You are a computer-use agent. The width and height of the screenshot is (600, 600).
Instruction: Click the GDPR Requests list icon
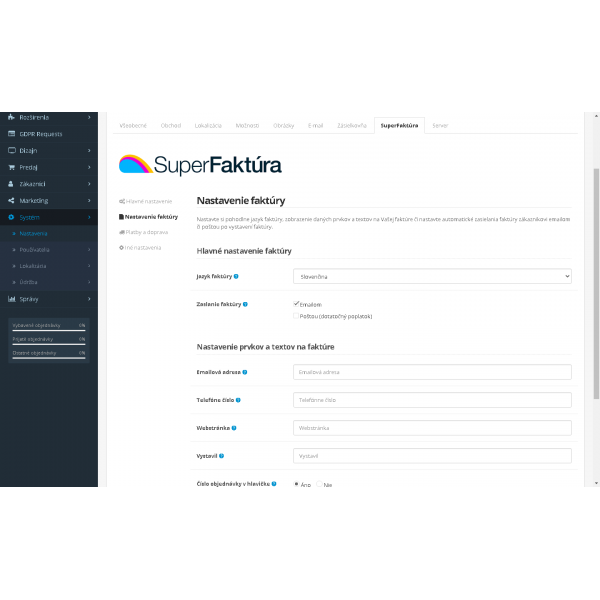pyautogui.click(x=11, y=134)
